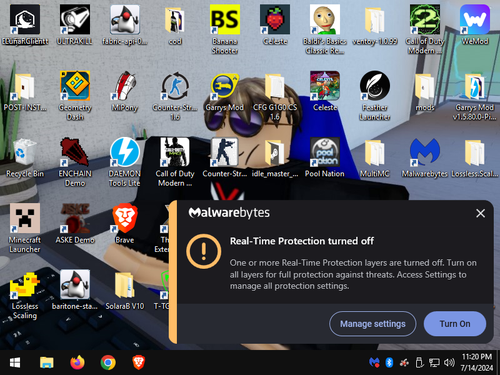
Task: Launch Baldi's Basics Classic shortcut
Action: 325,29
